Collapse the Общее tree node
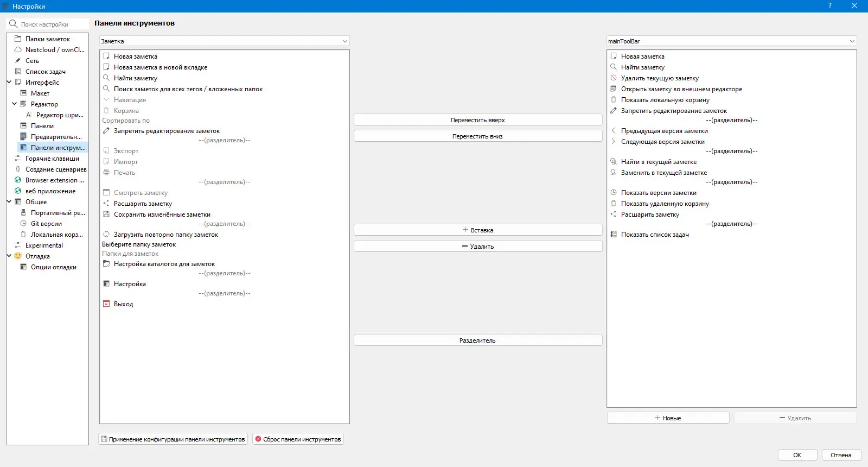The height and width of the screenshot is (467, 868). [x=9, y=202]
